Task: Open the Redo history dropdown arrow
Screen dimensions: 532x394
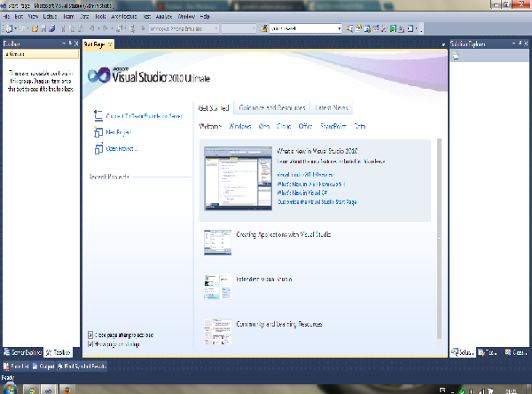Action: [112, 29]
